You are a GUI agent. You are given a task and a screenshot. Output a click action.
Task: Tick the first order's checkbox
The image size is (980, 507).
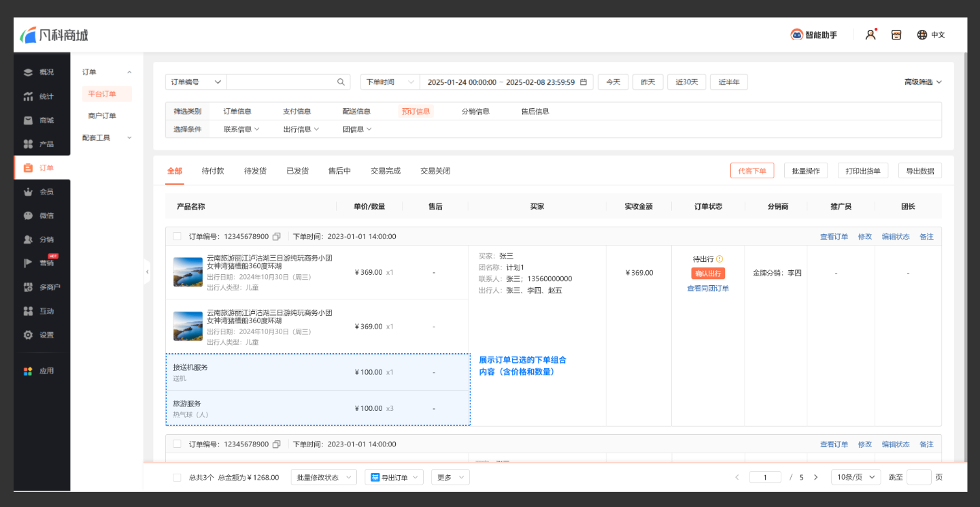(178, 237)
